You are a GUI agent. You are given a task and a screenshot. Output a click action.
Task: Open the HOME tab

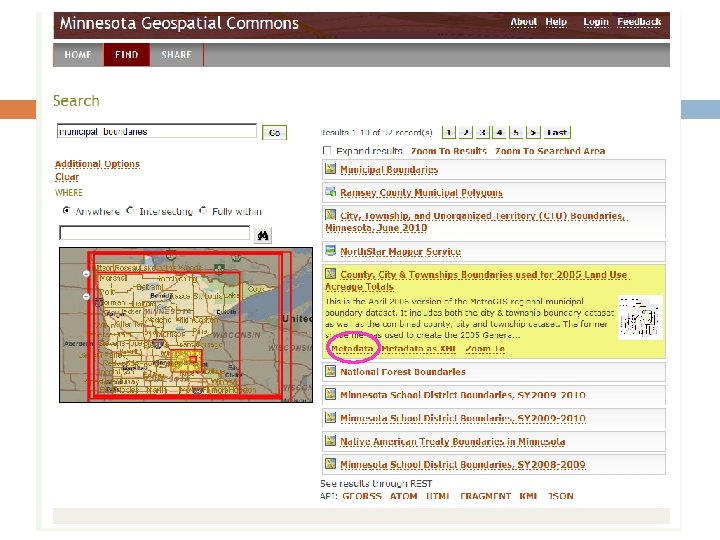pos(78,55)
